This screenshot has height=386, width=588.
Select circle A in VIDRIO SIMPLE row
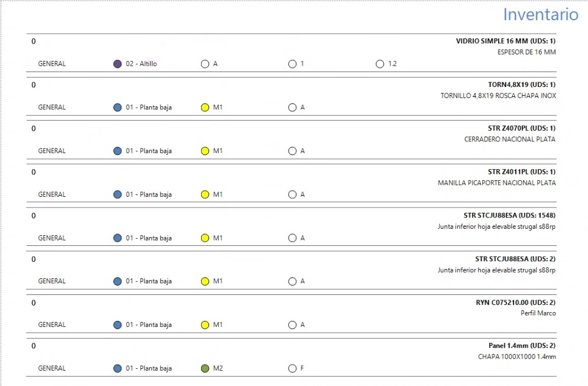coord(205,64)
